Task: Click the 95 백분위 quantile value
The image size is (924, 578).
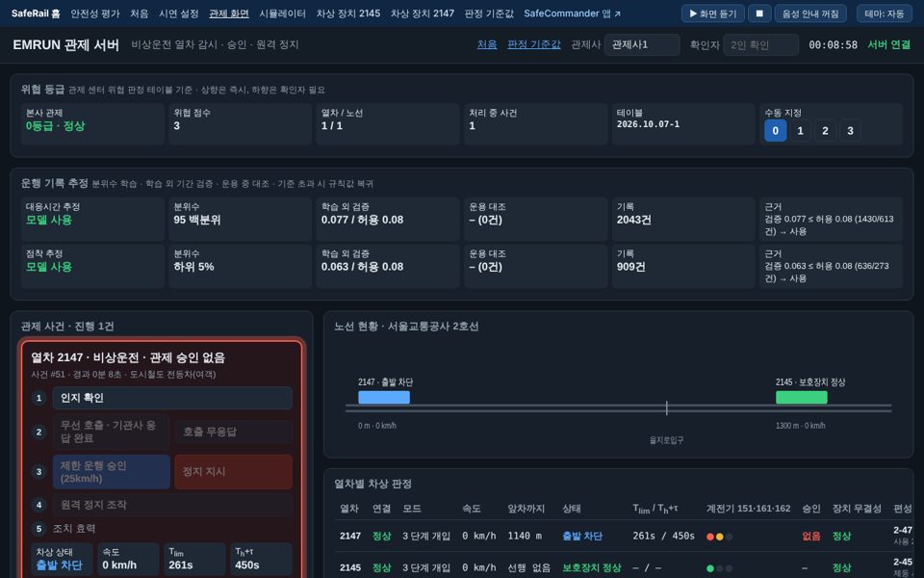Action: (196, 220)
